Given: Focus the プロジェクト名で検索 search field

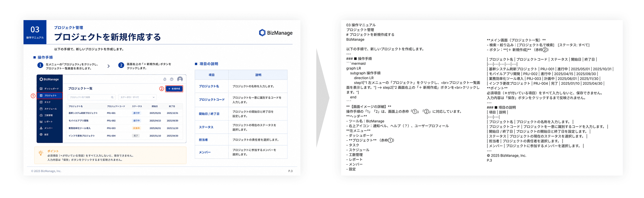Looking at the screenshot, I should (92, 97).
